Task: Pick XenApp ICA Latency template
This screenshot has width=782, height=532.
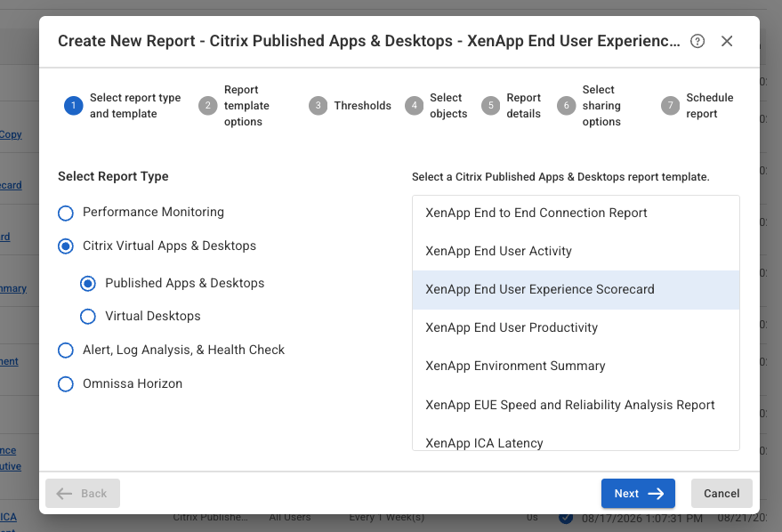Action: (x=576, y=439)
